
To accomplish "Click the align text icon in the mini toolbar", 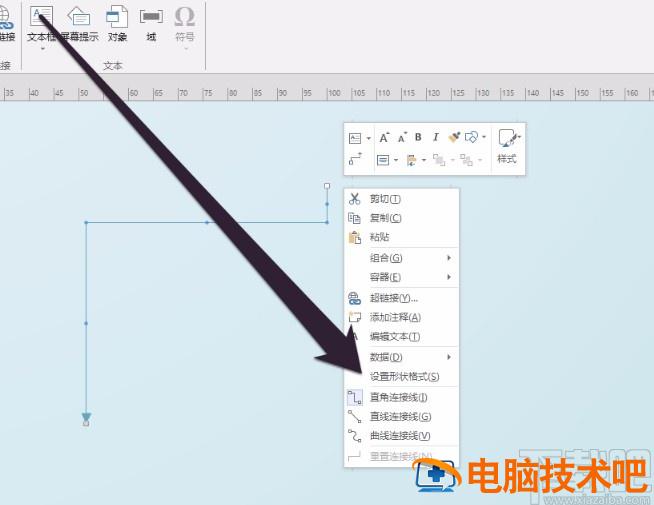I will [383, 160].
